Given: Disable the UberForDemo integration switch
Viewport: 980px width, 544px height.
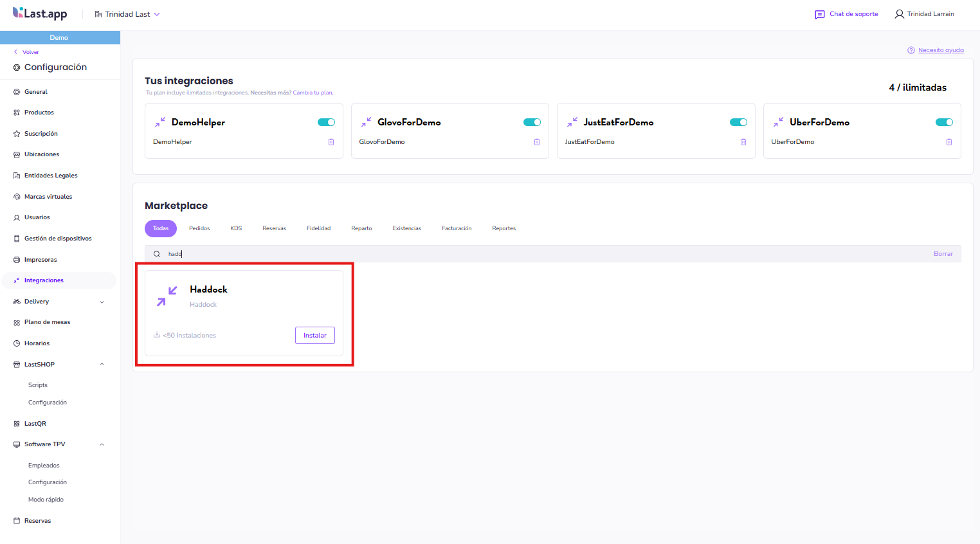Looking at the screenshot, I should (944, 122).
